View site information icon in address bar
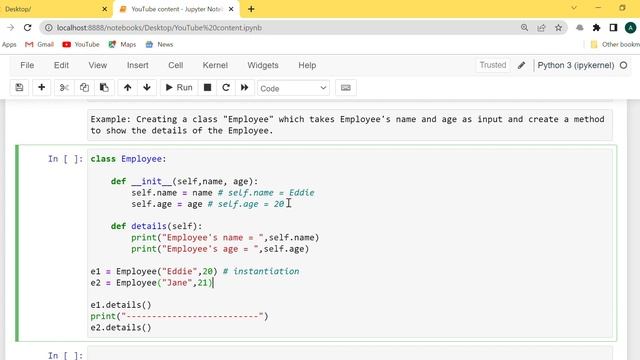The height and width of the screenshot is (360, 640). (x=49, y=28)
